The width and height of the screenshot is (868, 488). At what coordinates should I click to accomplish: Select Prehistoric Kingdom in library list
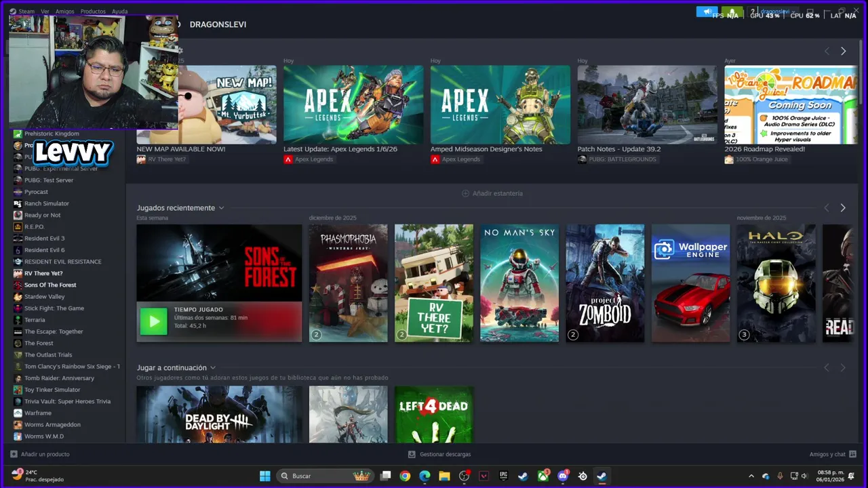coord(52,134)
